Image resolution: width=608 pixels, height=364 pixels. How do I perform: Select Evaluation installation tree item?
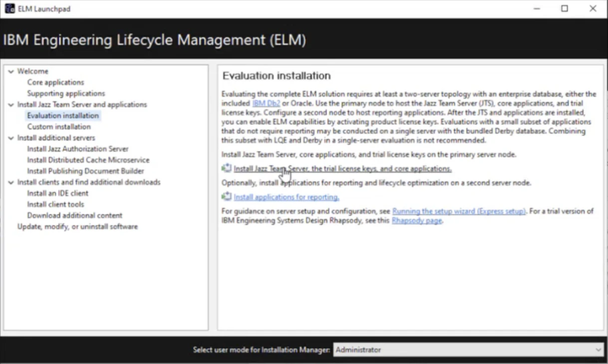(63, 116)
